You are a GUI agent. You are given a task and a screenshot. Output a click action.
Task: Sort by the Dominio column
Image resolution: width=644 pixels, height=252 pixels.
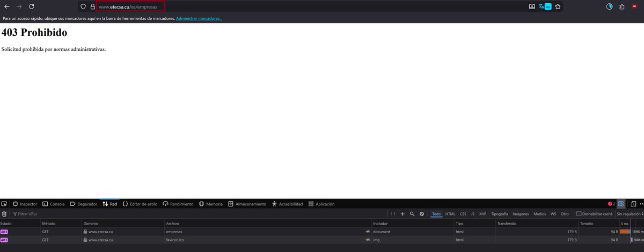(x=123, y=223)
